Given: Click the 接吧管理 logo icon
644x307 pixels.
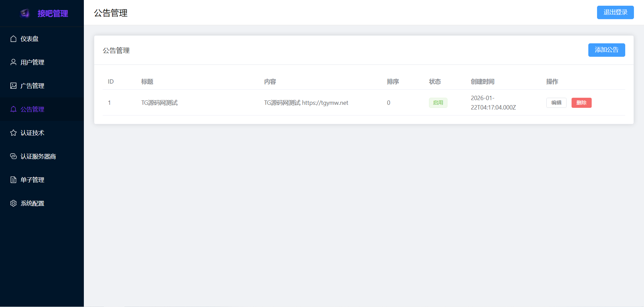Looking at the screenshot, I should coord(25,13).
